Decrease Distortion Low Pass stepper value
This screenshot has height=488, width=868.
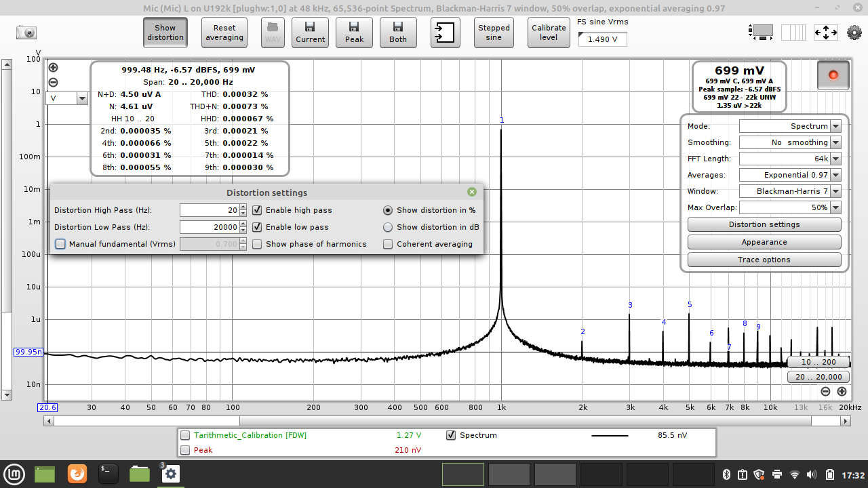(x=243, y=230)
